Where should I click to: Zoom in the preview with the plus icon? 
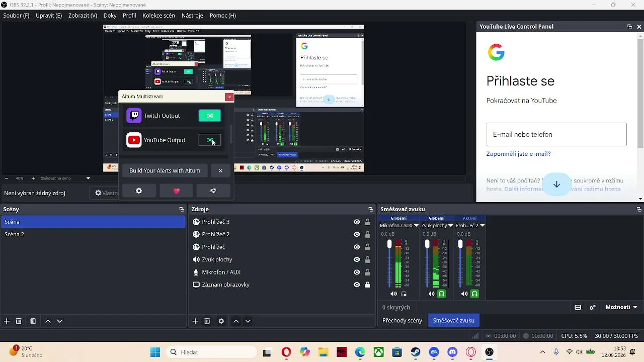pyautogui.click(x=33, y=178)
